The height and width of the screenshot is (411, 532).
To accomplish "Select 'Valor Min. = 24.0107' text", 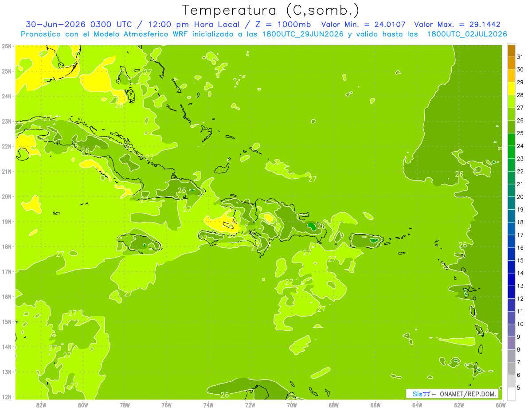I will (364, 24).
